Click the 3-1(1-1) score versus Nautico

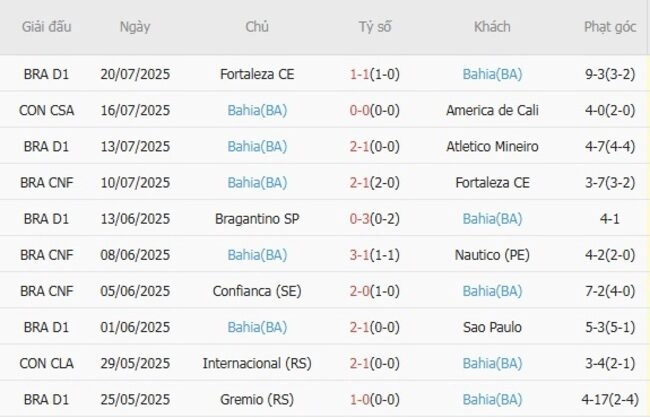375,255
